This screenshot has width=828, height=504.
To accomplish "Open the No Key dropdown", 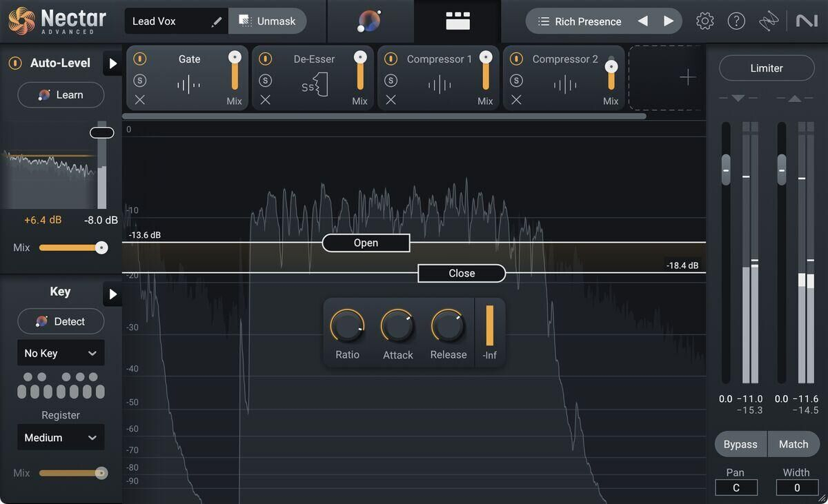I will tap(61, 353).
